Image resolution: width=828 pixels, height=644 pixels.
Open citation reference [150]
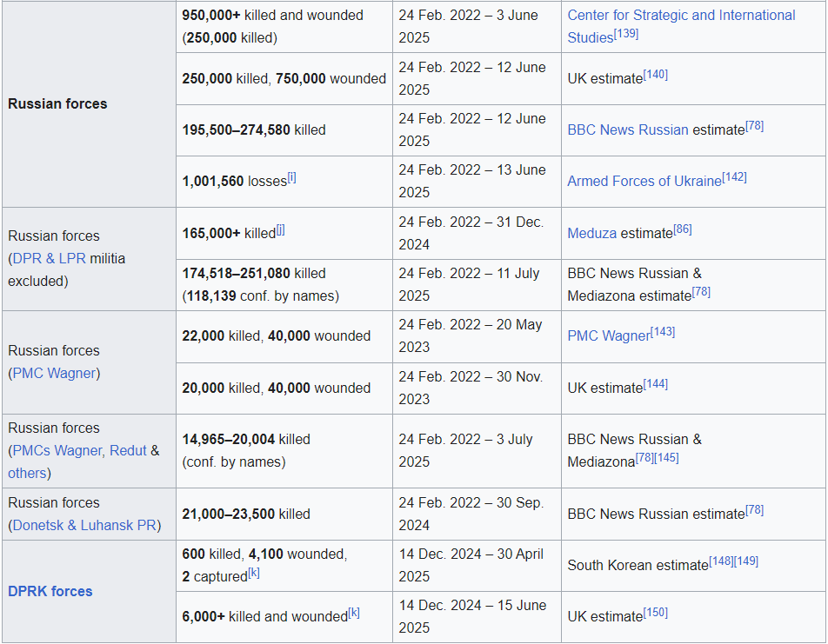click(655, 613)
